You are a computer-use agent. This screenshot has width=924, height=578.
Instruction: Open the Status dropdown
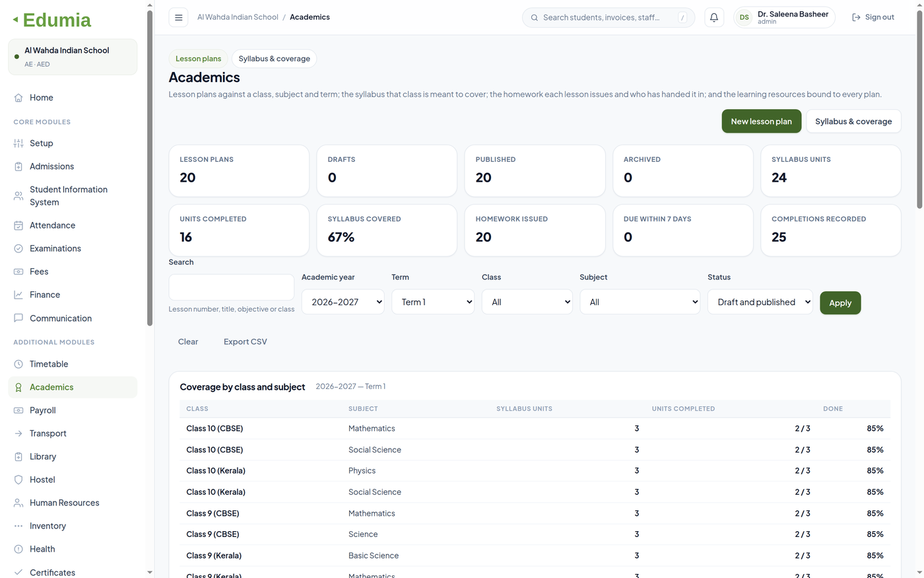pos(760,302)
